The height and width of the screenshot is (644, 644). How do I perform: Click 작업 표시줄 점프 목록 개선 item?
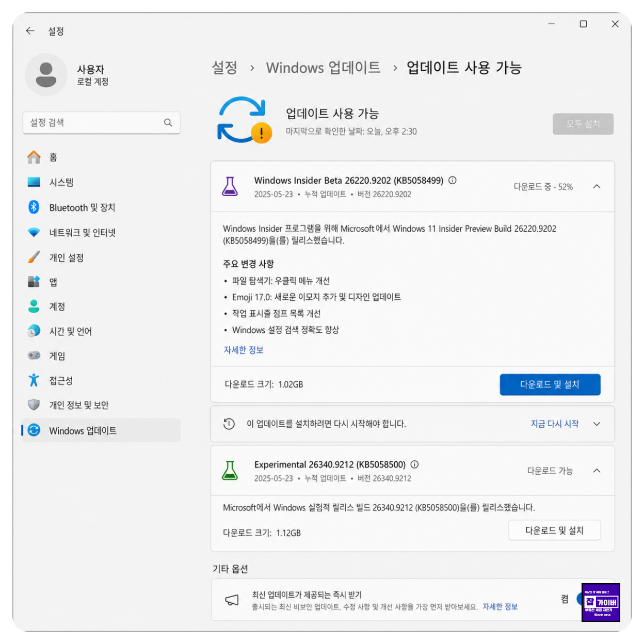[x=277, y=314]
